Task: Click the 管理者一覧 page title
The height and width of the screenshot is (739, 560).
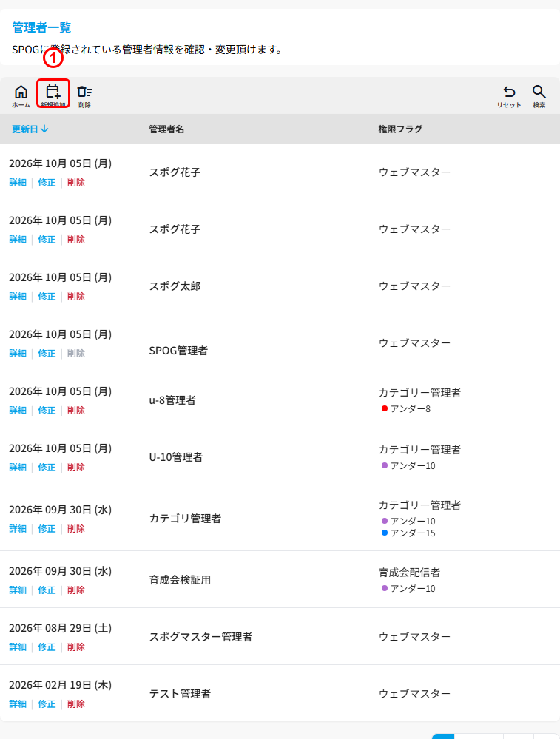Action: (x=41, y=27)
